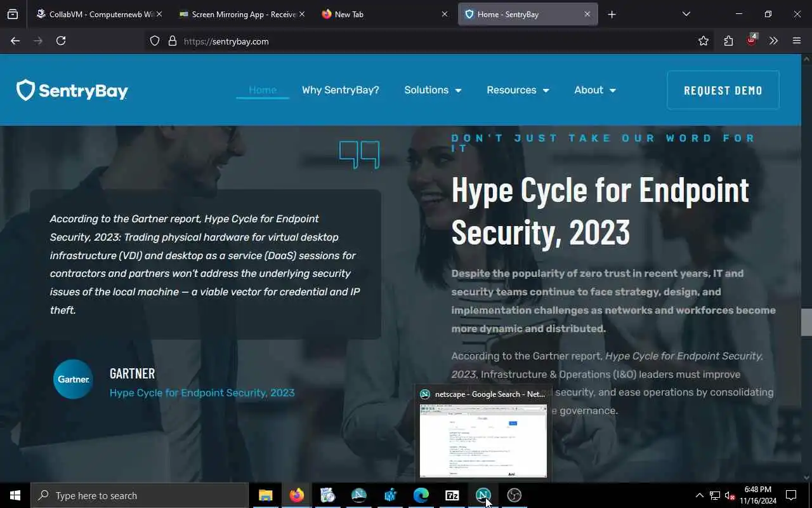Open tracking protection shield panel
The width and height of the screenshot is (812, 508).
click(155, 41)
